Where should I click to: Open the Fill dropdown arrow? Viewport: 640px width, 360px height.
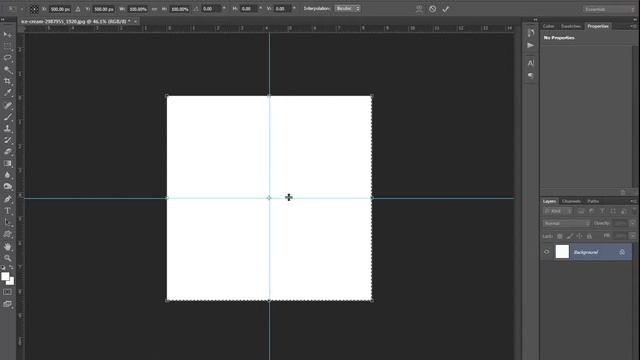coord(633,236)
